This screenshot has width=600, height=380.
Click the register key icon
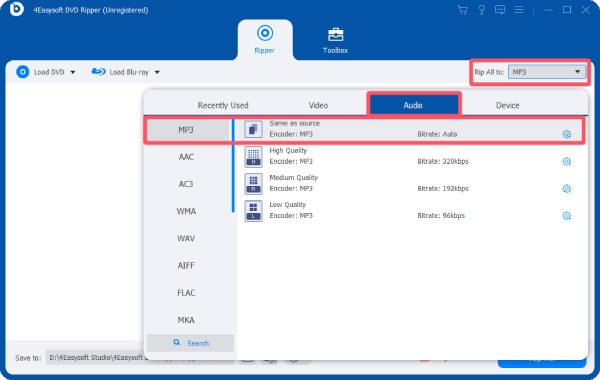[482, 10]
